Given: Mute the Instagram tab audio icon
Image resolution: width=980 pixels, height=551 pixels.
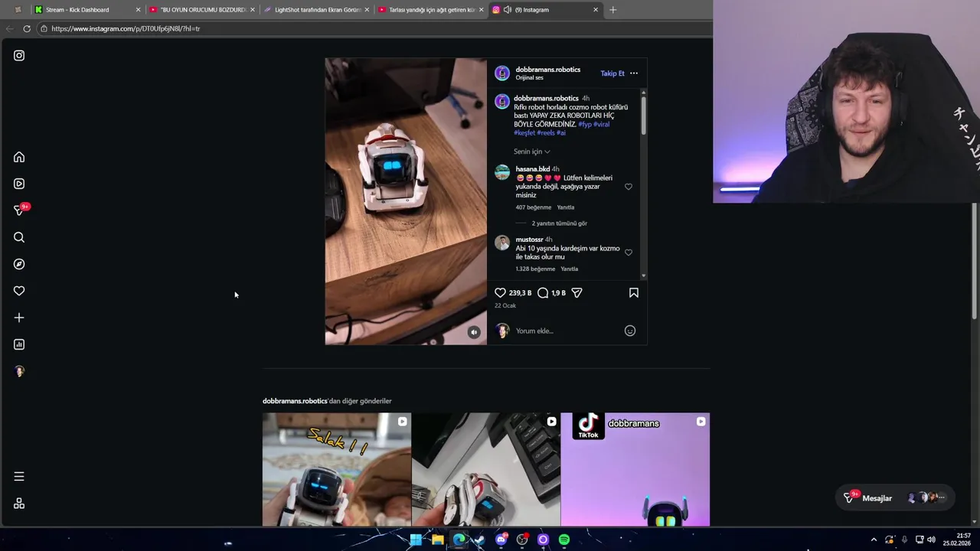Looking at the screenshot, I should click(x=508, y=10).
